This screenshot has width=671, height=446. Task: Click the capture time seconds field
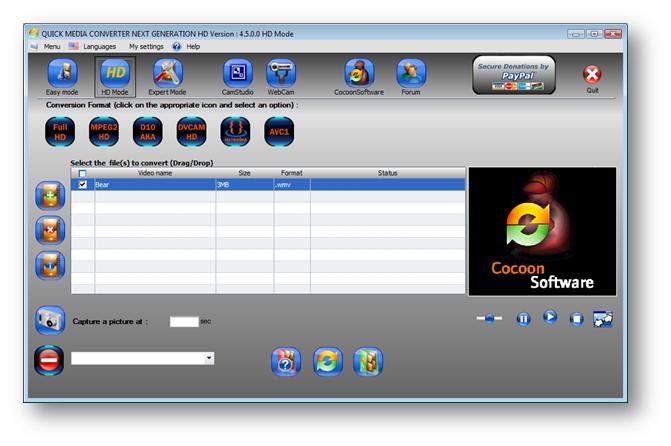[184, 321]
